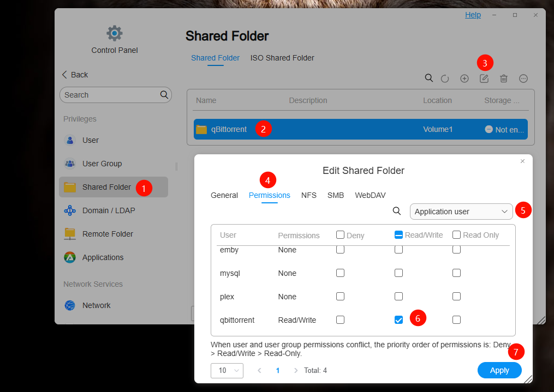Click the User icon in Privileges

click(70, 140)
